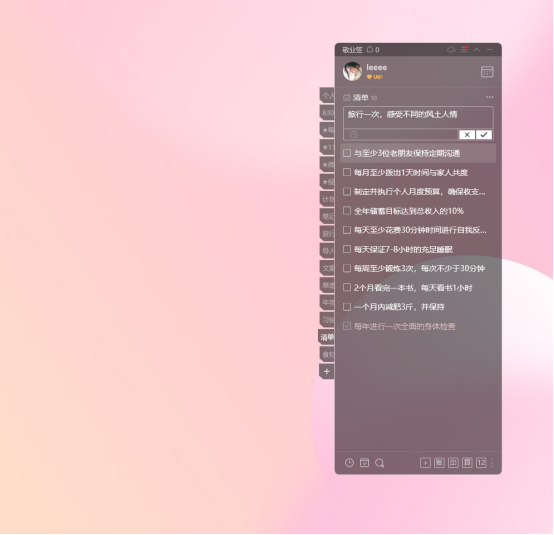Viewport: 554px width, 535px height.
Task: Add a new note with the bottom plus icon
Action: 425,463
